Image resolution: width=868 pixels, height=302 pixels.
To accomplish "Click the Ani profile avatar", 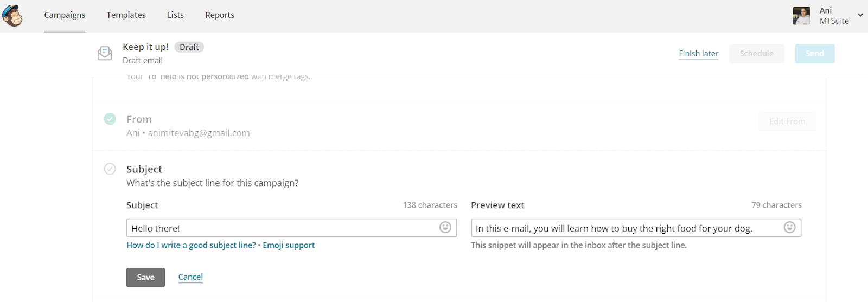I will coord(801,16).
